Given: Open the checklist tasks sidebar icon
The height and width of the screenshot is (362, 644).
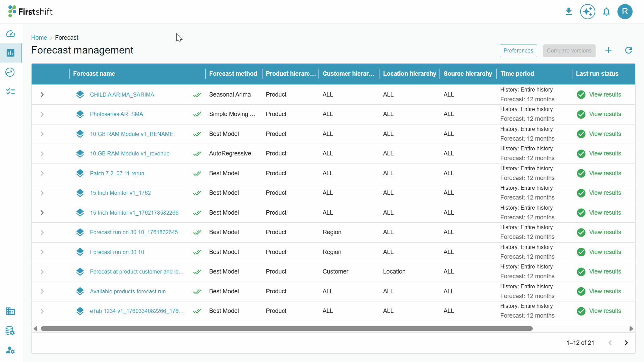Looking at the screenshot, I should [x=10, y=92].
